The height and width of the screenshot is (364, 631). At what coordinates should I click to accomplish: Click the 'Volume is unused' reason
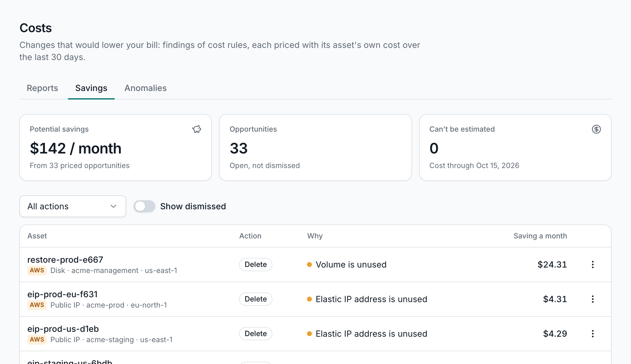click(x=351, y=265)
